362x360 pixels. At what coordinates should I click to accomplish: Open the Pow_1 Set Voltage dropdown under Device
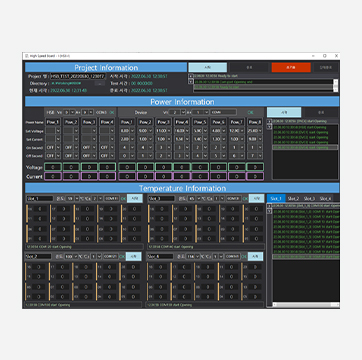tap(132, 131)
